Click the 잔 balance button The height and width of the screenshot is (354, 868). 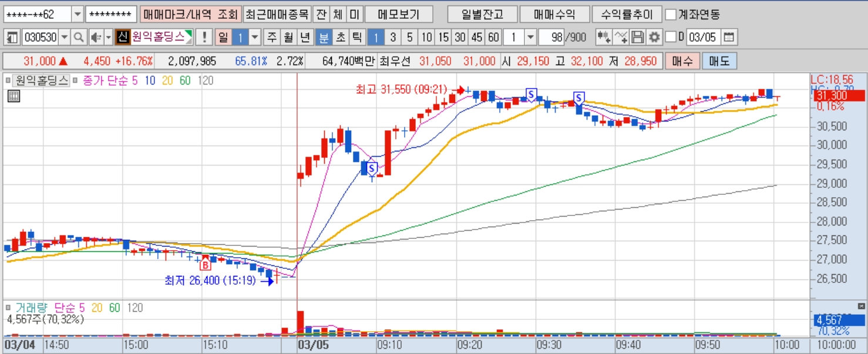click(321, 14)
